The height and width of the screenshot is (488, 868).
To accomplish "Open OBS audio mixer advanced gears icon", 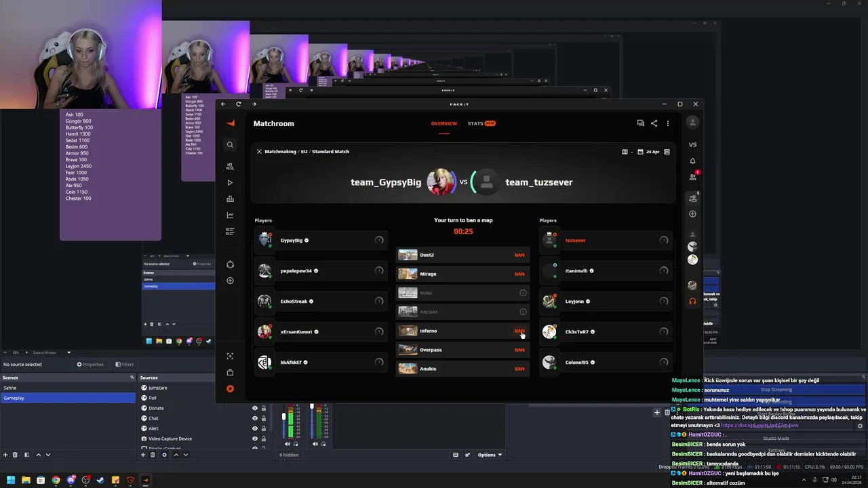I will [x=467, y=455].
